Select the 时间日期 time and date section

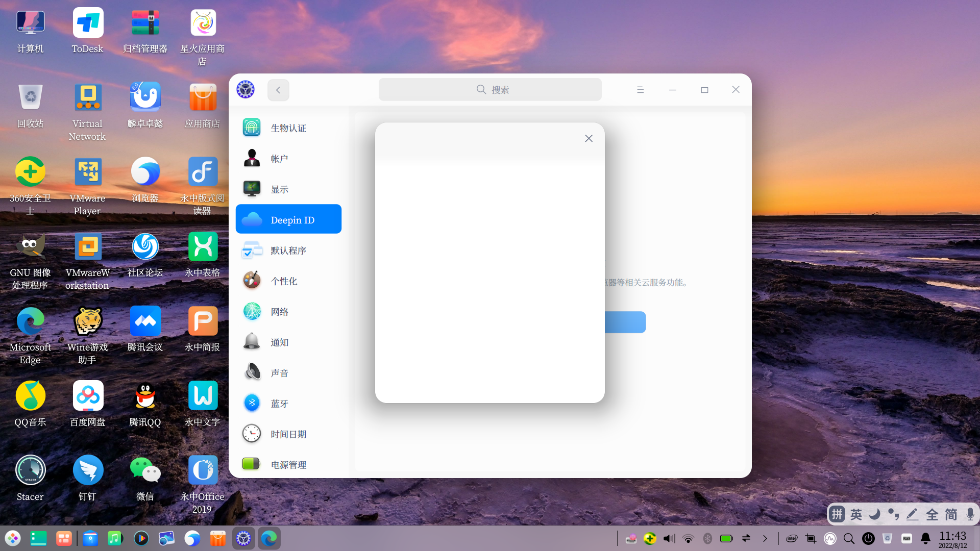[288, 434]
